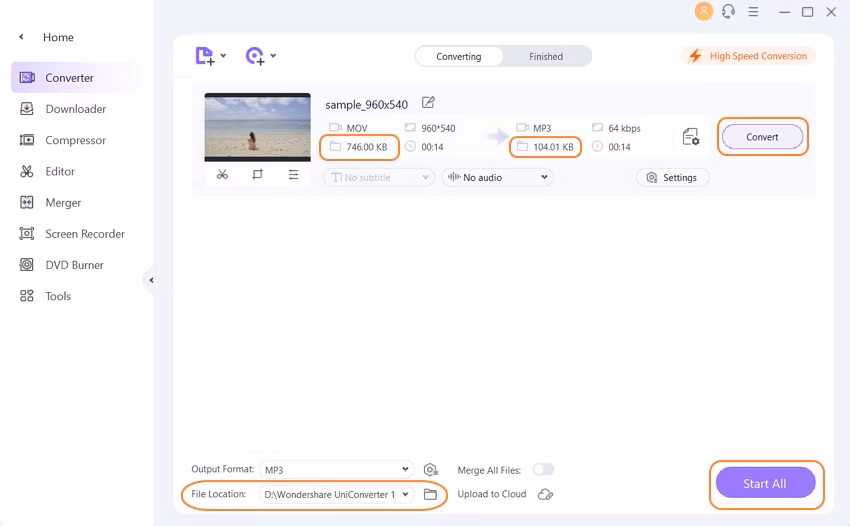Enable High Speed Conversion
The image size is (850, 526).
[748, 56]
